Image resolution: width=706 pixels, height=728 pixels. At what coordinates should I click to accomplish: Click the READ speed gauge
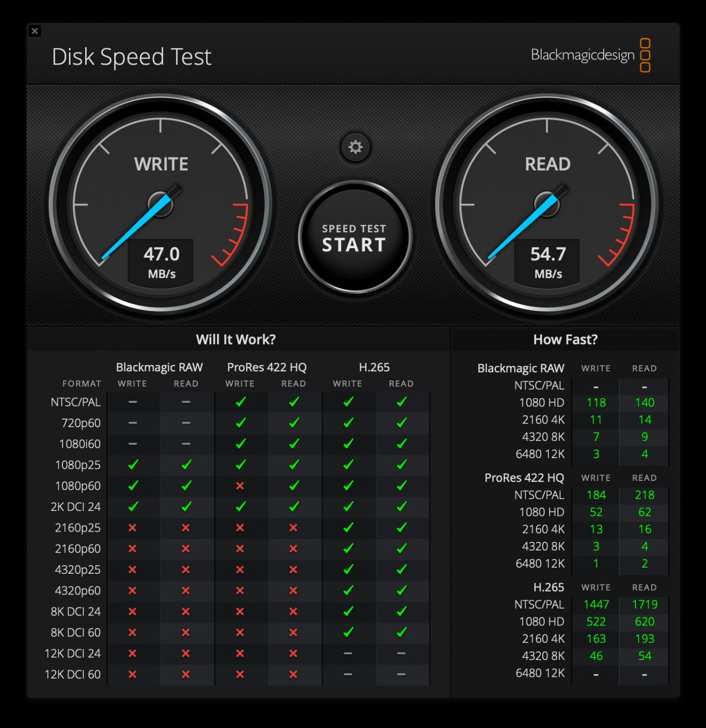click(x=547, y=203)
